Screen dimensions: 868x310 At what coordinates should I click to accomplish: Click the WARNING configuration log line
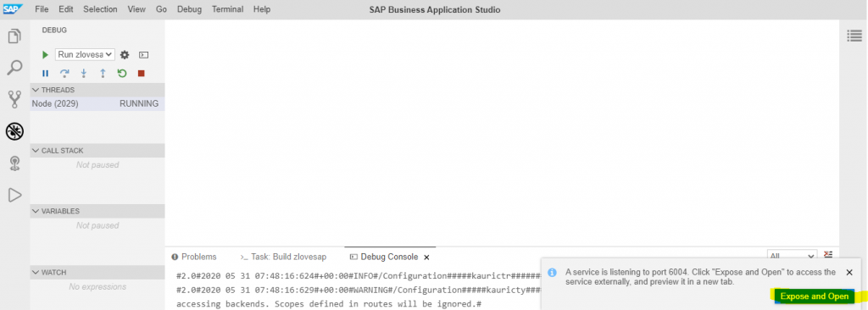359,290
